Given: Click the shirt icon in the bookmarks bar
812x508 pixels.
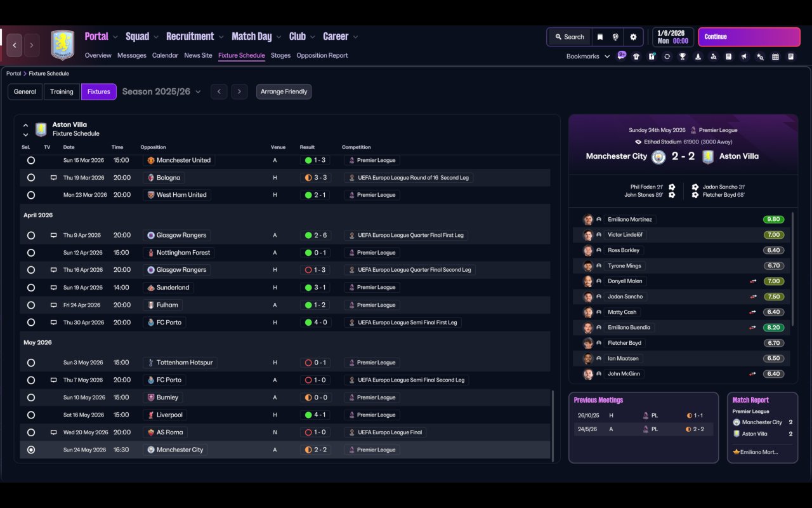Looking at the screenshot, I should click(636, 57).
